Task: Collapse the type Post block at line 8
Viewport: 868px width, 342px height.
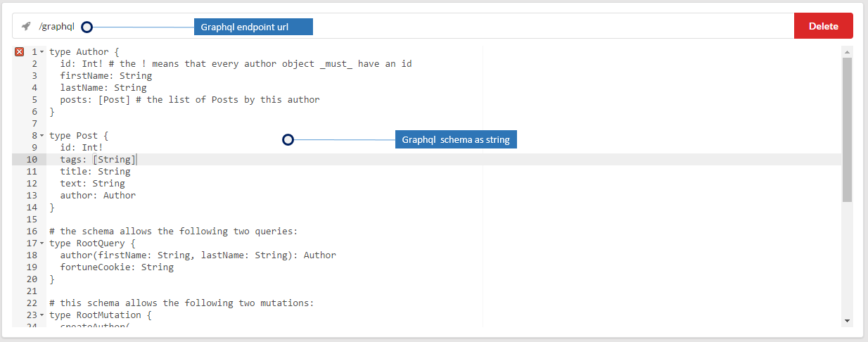Action: pos(42,136)
